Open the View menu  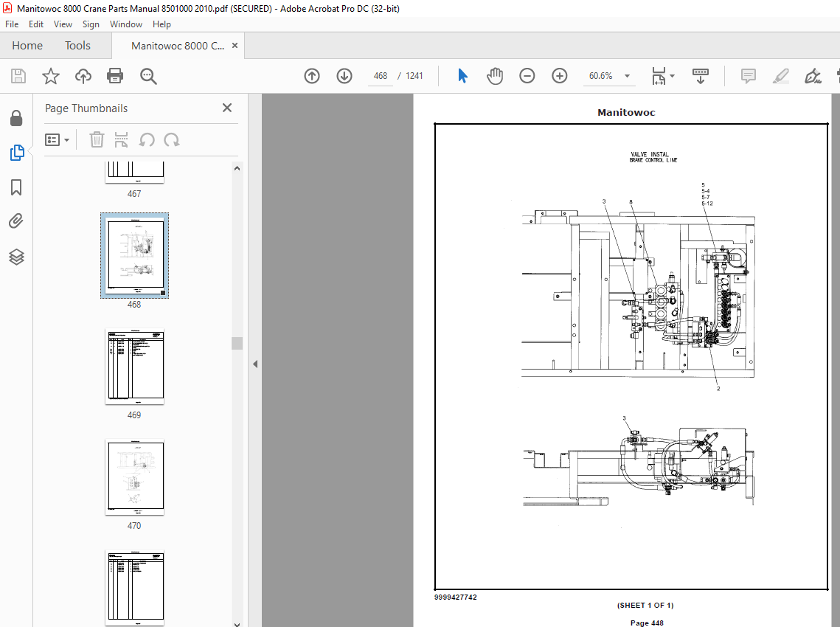pos(63,24)
